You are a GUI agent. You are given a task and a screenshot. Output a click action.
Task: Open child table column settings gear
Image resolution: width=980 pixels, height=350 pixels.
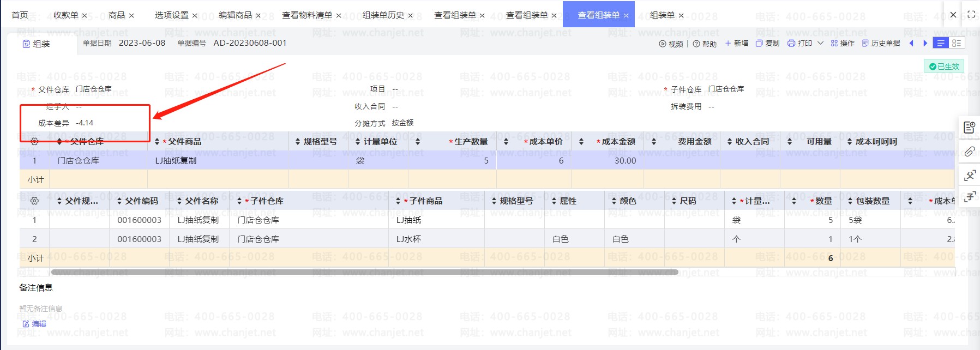(x=34, y=201)
